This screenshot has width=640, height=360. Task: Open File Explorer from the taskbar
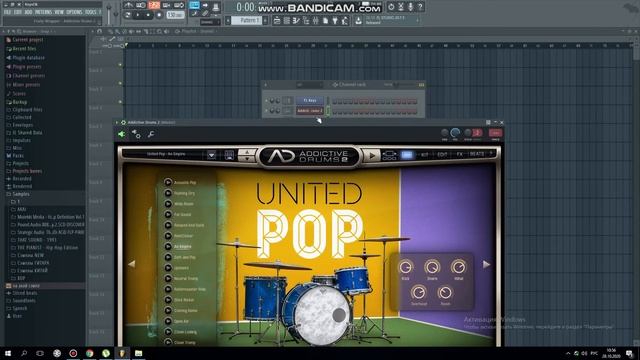[x=138, y=353]
